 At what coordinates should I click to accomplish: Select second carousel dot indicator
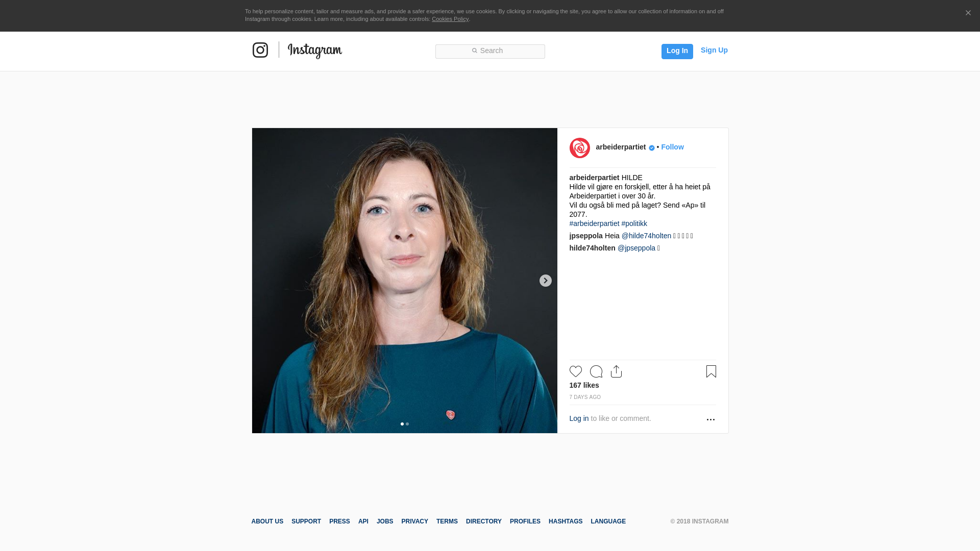(x=407, y=424)
